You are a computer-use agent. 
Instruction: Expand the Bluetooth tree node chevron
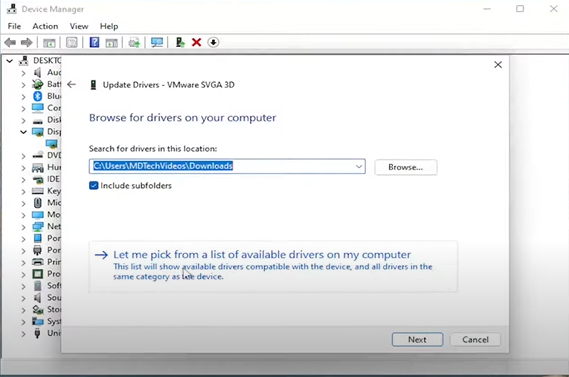pos(23,97)
